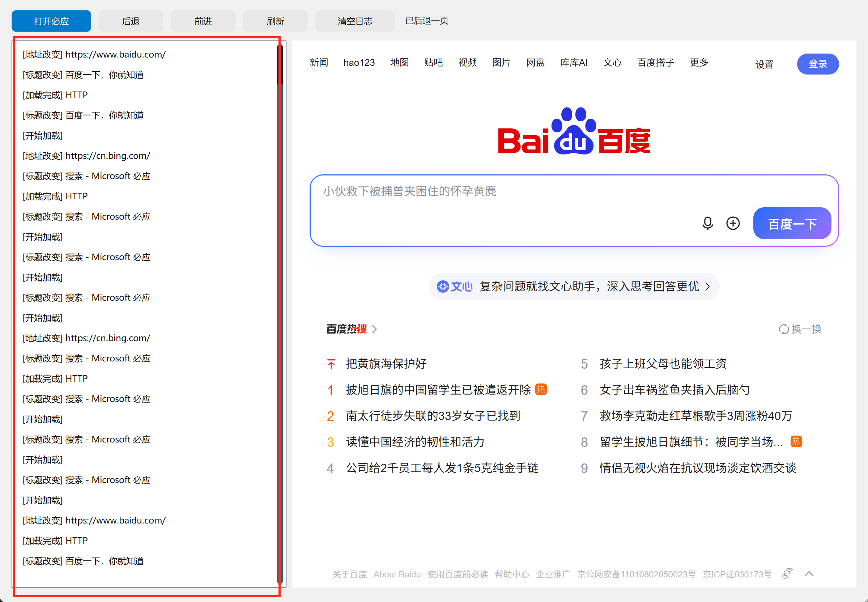Click the 后退 button
Screen dimensions: 868x602
131,21
